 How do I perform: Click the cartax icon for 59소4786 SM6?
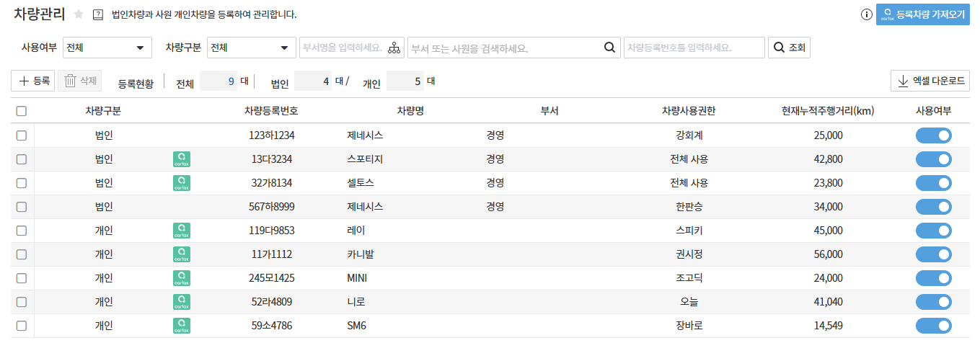click(x=182, y=326)
